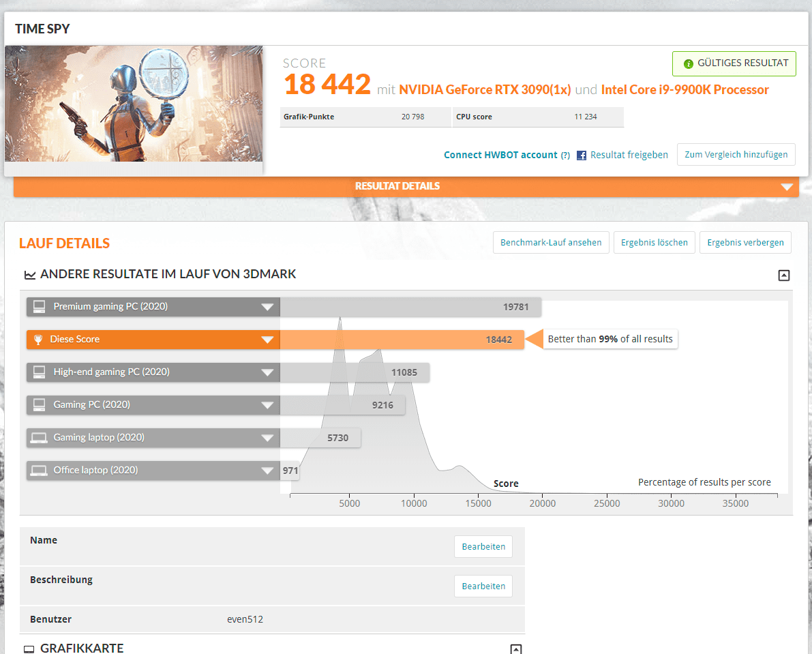The image size is (812, 654).
Task: Click the High-end gaming PC 11085 score bar
Action: (355, 372)
